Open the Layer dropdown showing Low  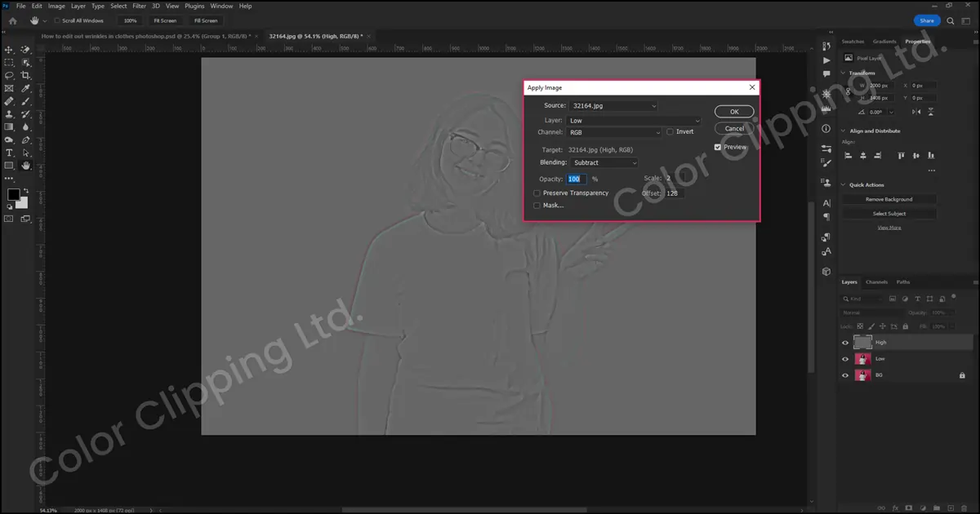pyautogui.click(x=634, y=121)
